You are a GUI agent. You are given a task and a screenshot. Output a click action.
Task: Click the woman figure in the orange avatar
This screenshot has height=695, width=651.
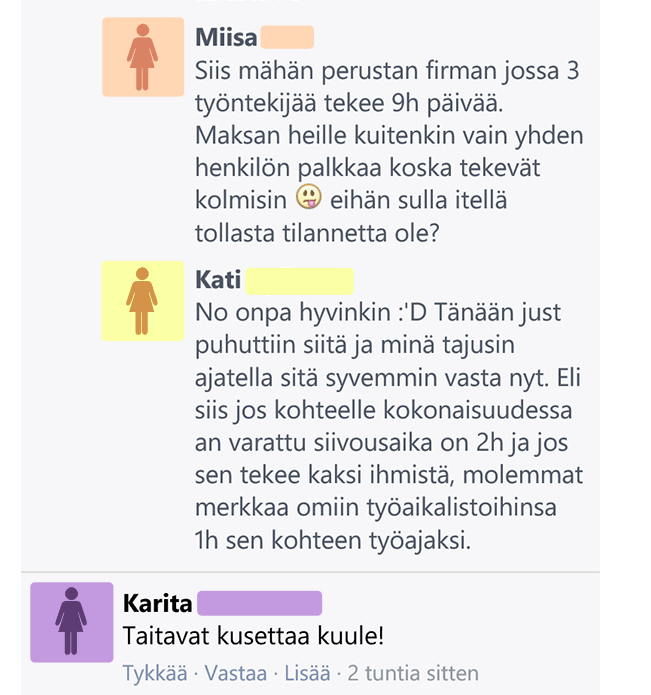(x=142, y=57)
